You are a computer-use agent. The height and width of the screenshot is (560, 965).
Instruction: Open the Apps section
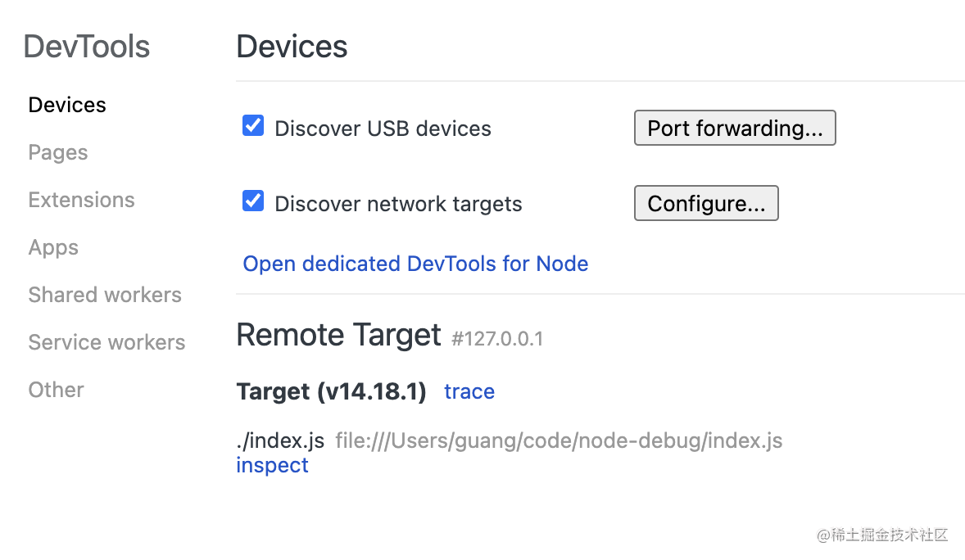(53, 247)
